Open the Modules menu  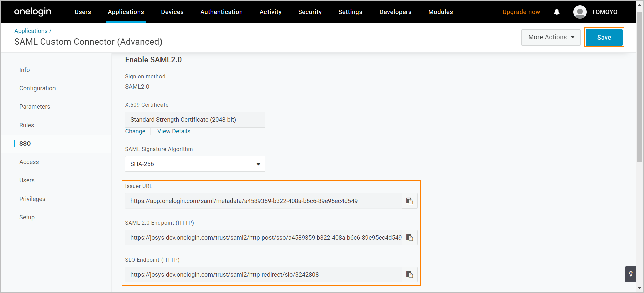pos(441,12)
